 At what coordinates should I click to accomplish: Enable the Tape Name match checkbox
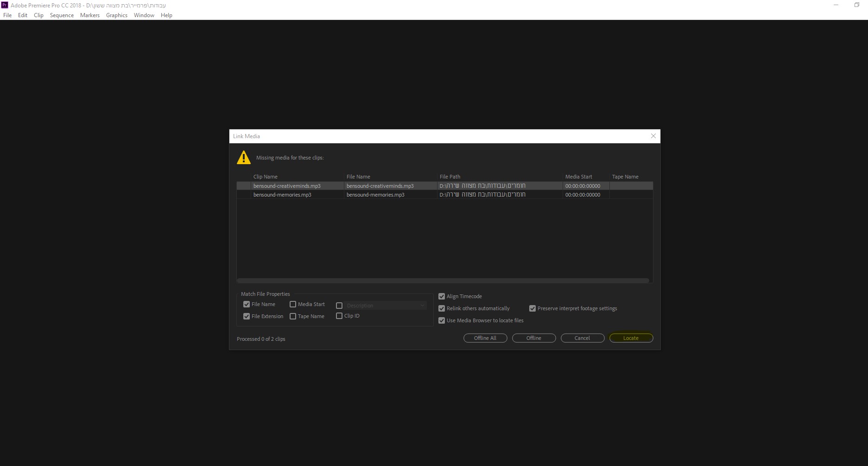pyautogui.click(x=293, y=316)
